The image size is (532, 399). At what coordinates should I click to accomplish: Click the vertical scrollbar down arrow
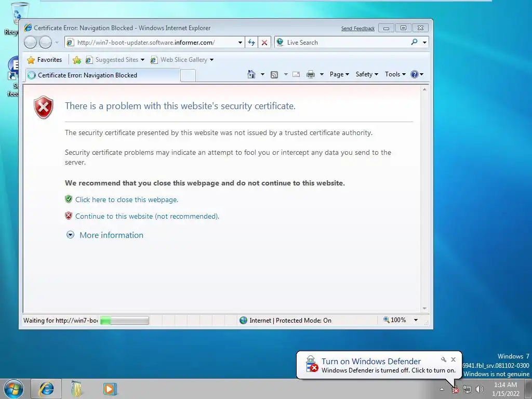(424, 309)
